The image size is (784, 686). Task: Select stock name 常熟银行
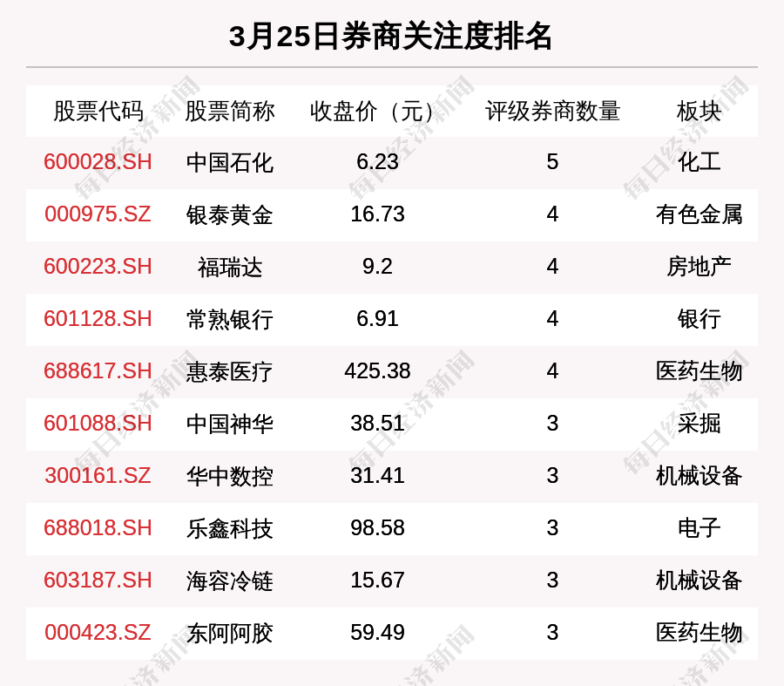(x=229, y=320)
